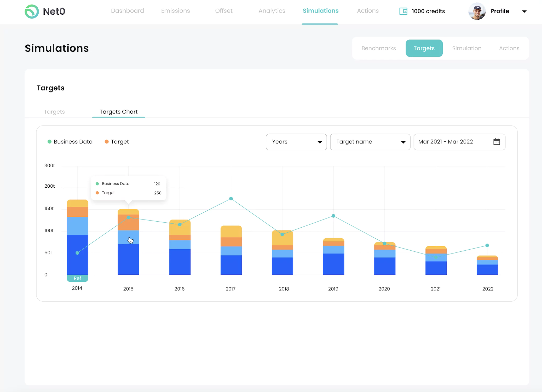Select Simulations in top navigation

tap(321, 11)
